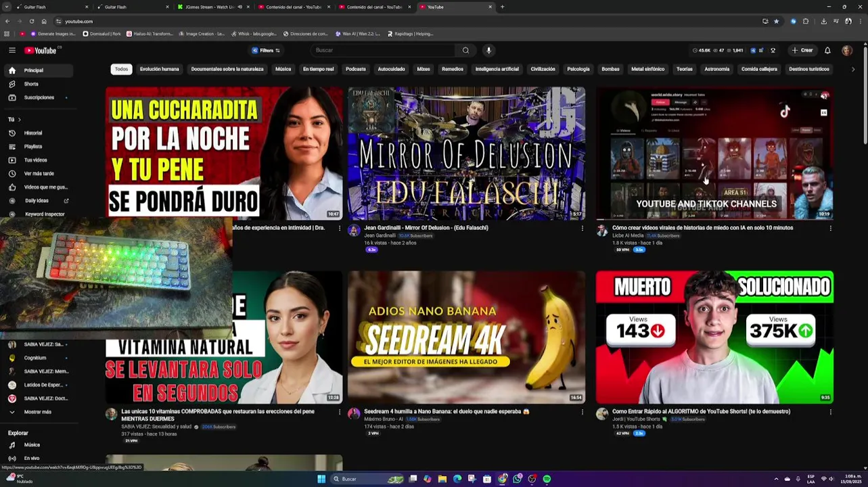Screen dimensions: 868x487
Task: Open the Crear dropdown button
Action: coord(802,50)
